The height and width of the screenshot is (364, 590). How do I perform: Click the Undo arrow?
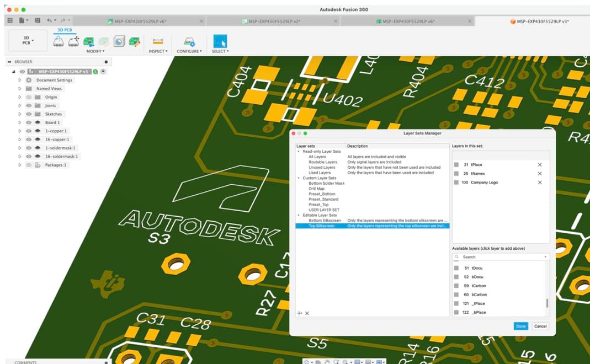pos(50,20)
